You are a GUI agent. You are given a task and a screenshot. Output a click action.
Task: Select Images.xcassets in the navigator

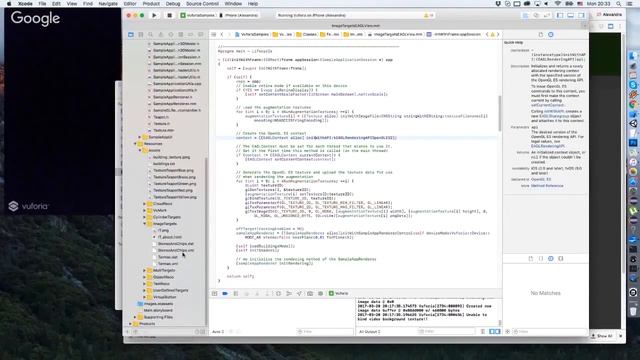click(158, 304)
